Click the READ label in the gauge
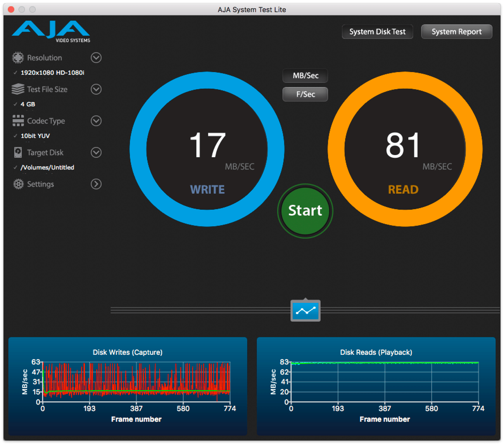The width and height of the screenshot is (504, 444). tap(403, 190)
